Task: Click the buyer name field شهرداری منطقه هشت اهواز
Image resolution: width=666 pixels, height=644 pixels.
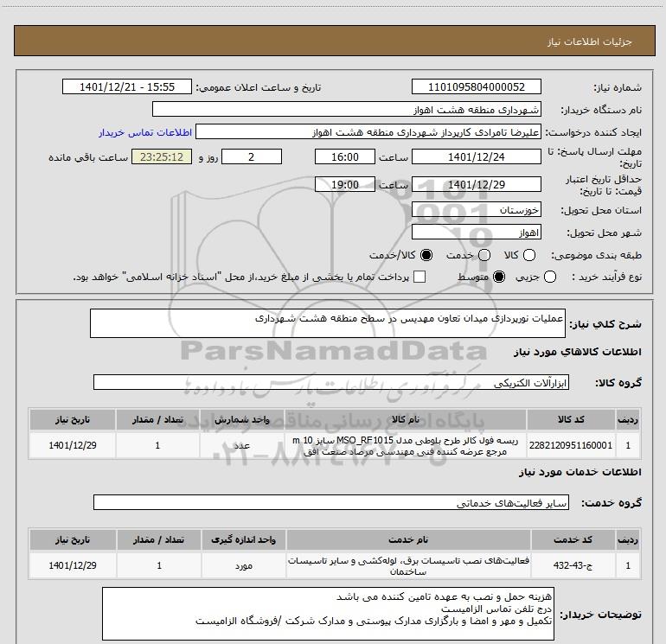Action: coord(347,109)
